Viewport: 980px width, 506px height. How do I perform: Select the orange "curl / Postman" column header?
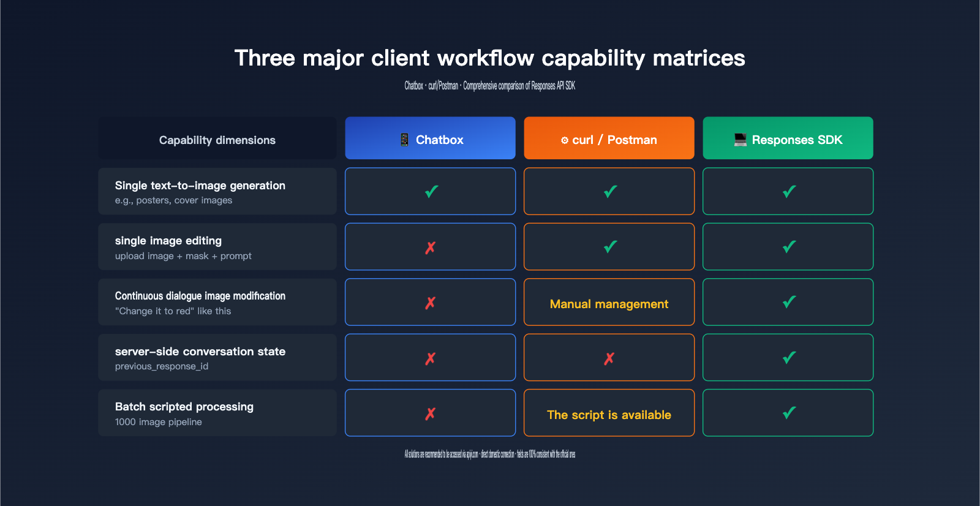coord(609,138)
